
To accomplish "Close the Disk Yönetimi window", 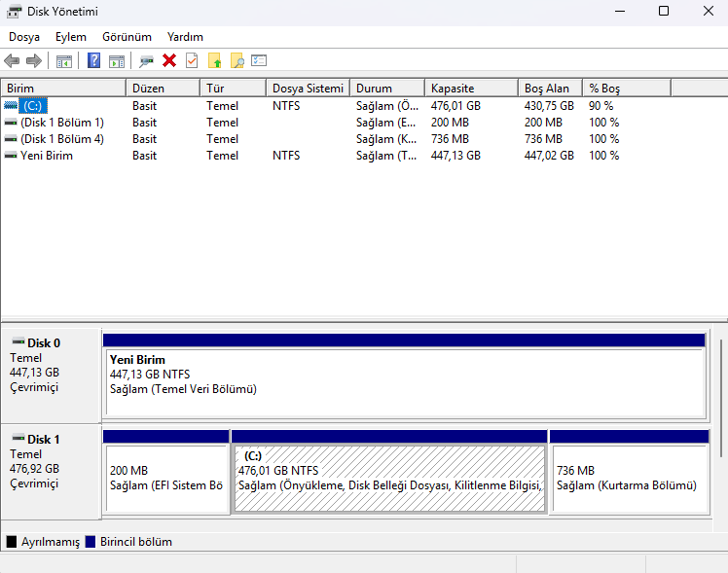I will click(708, 11).
